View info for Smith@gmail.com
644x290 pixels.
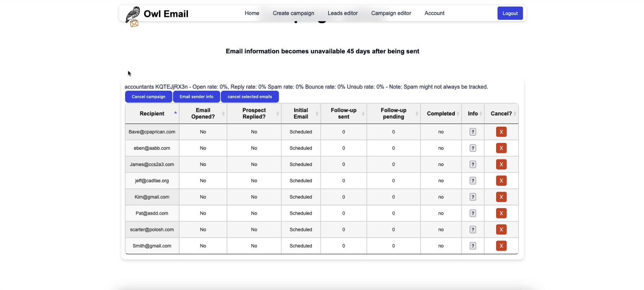click(x=473, y=246)
